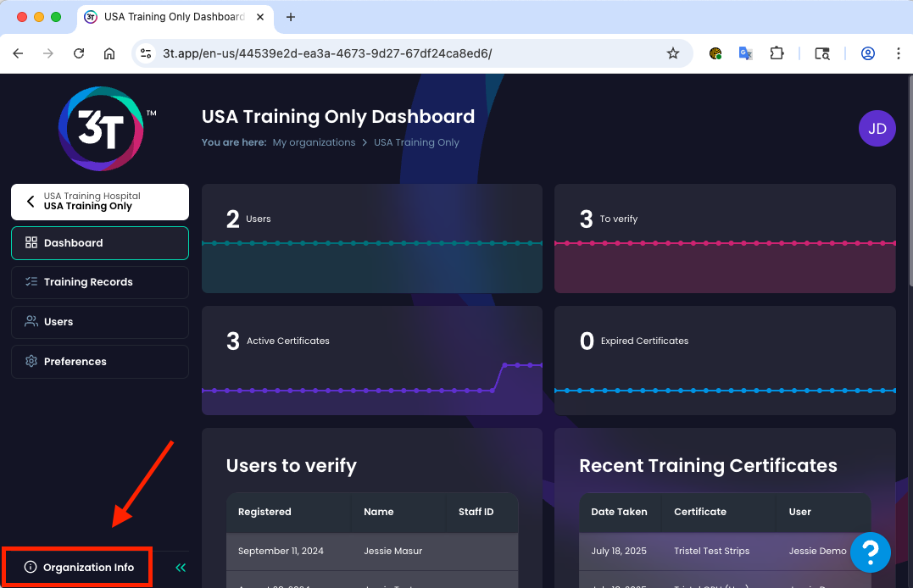The width and height of the screenshot is (913, 588).
Task: Open the 3 To verify stat card
Action: [x=725, y=239]
